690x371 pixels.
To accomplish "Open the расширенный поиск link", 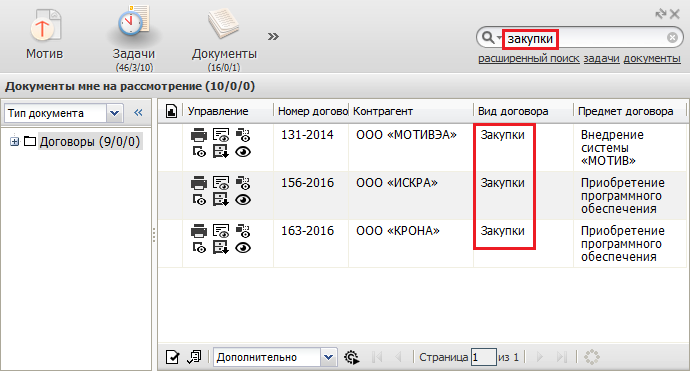I will pos(529,58).
